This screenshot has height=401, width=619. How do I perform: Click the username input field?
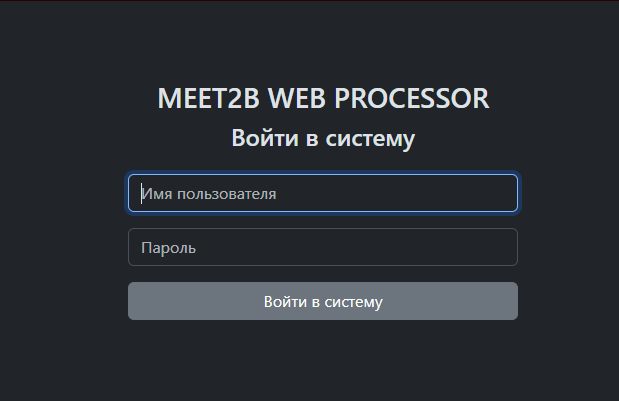[x=322, y=193]
